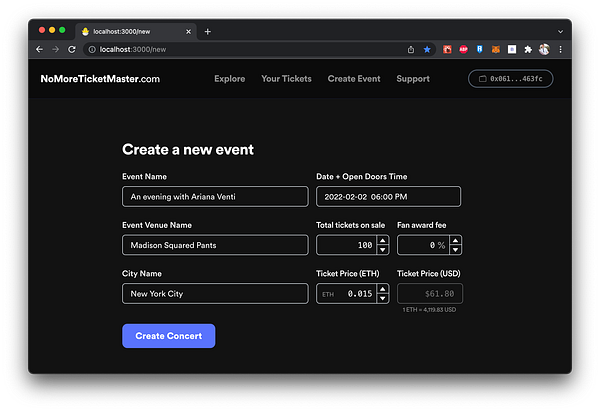Increase total tickets with up arrow

(383, 240)
